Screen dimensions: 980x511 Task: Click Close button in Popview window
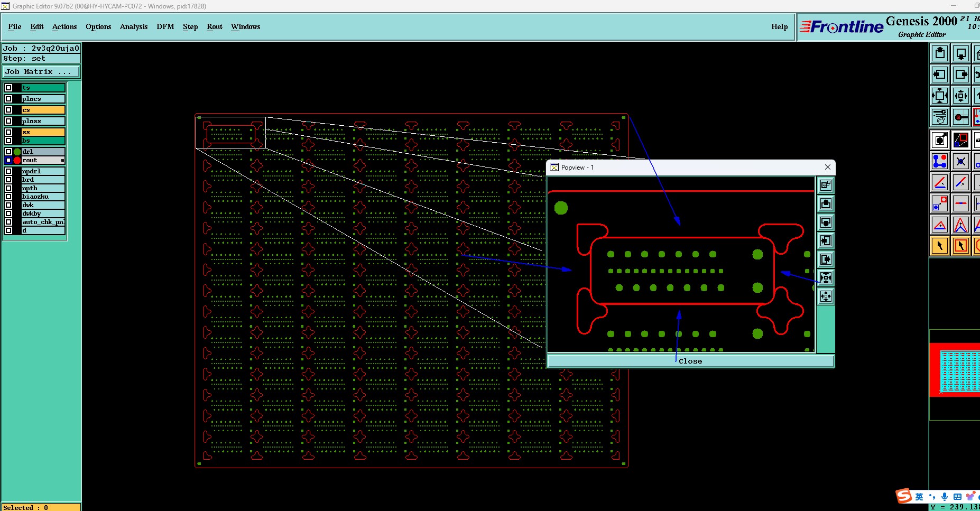[x=690, y=361]
